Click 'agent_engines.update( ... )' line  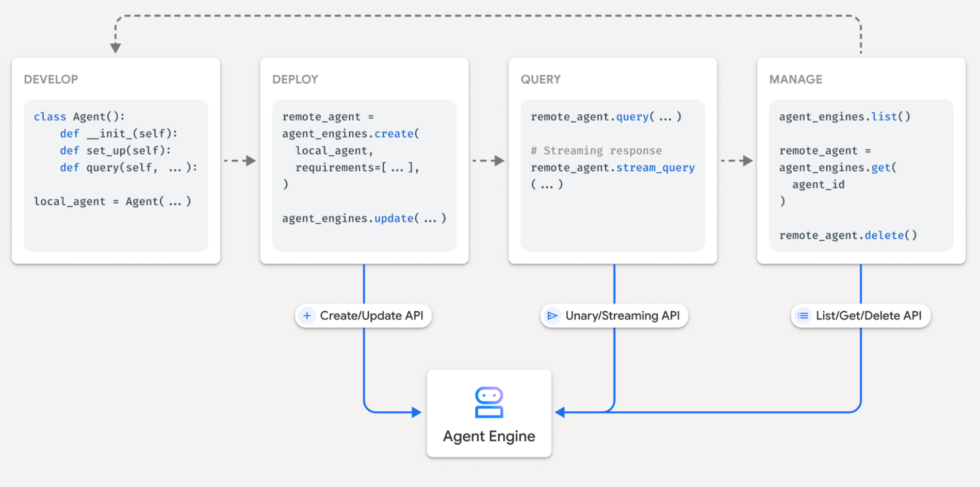(364, 219)
